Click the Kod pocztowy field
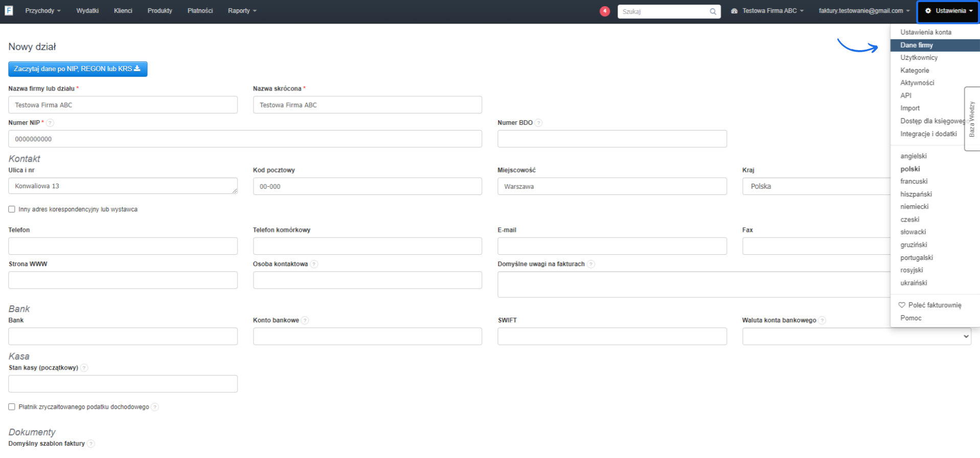The image size is (980, 458). (367, 186)
